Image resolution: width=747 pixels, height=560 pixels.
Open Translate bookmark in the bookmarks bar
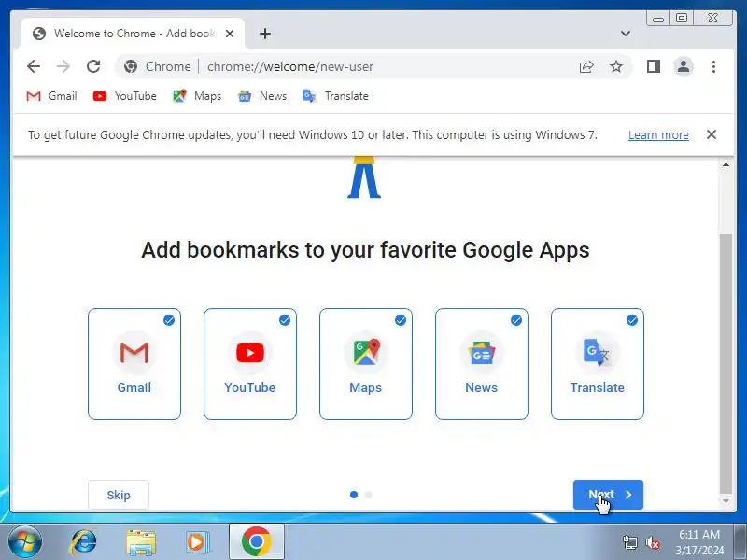pos(336,96)
